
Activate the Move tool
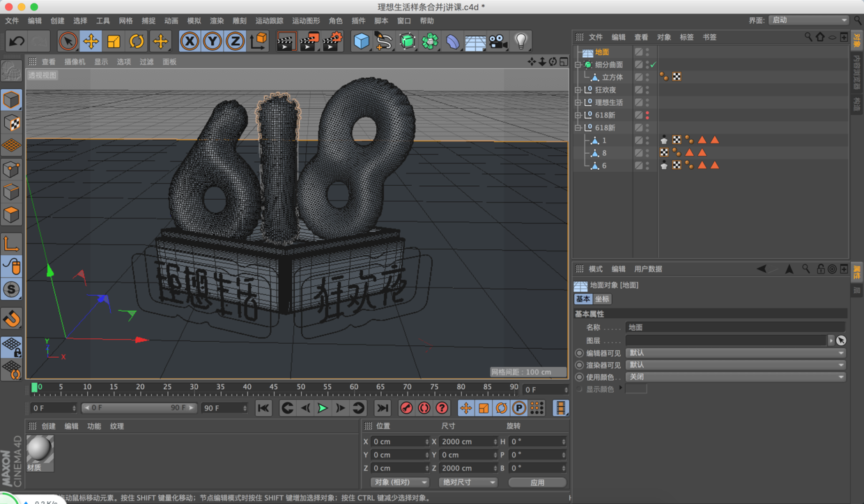[91, 41]
